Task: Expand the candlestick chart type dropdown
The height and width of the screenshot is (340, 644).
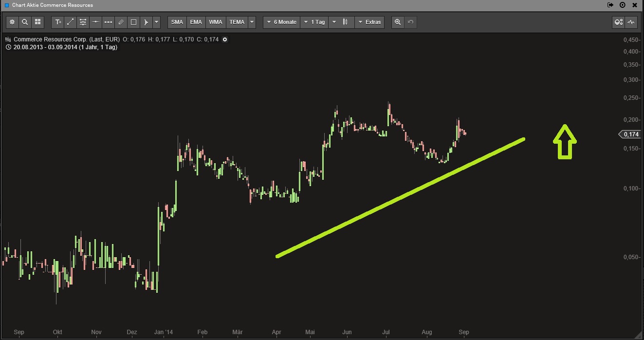Action: tap(346, 22)
